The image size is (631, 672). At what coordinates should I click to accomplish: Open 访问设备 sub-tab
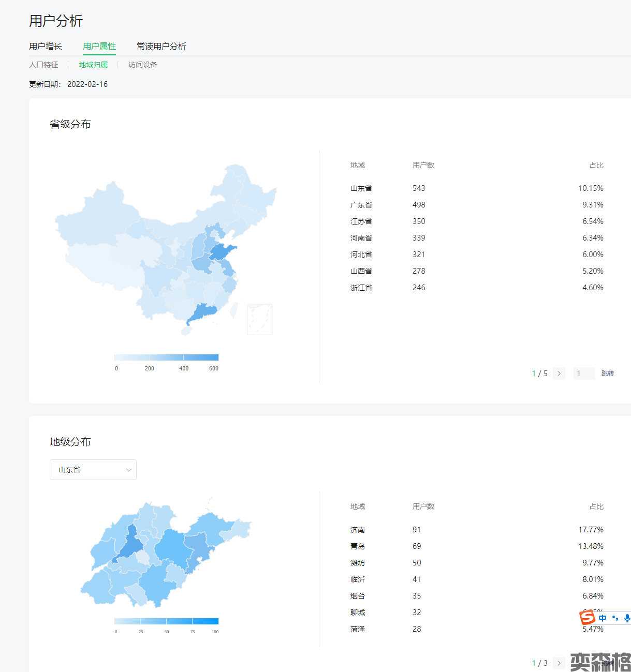point(143,65)
